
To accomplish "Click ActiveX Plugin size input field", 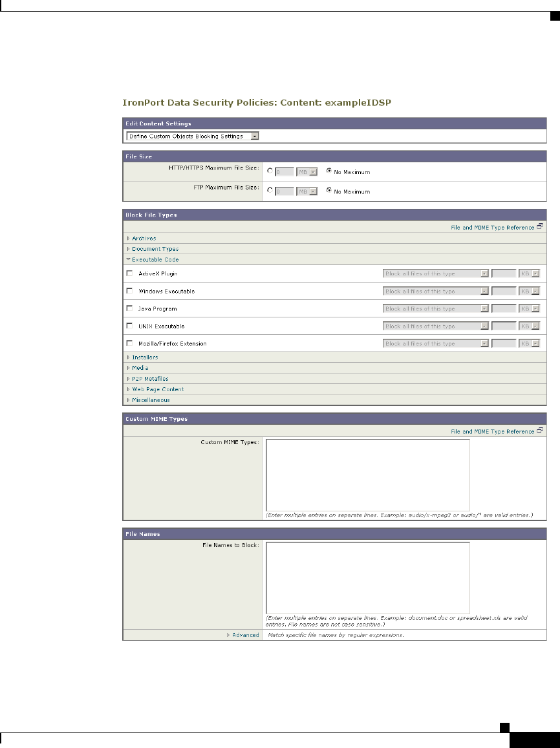I will [504, 273].
